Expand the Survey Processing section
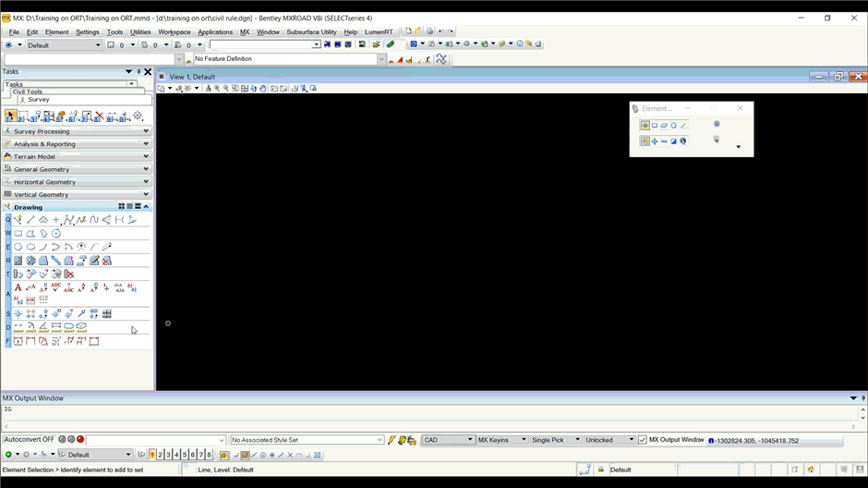The width and height of the screenshot is (868, 488). [x=77, y=131]
